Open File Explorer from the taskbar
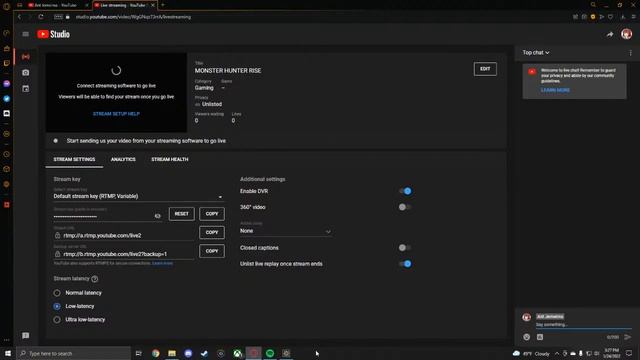640x360 pixels. pos(172,353)
